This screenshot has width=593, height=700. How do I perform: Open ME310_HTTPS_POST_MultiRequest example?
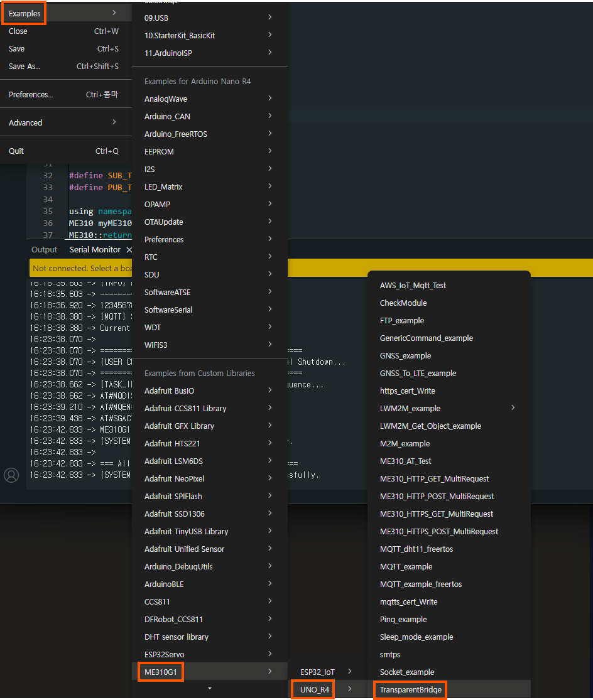tap(449, 531)
